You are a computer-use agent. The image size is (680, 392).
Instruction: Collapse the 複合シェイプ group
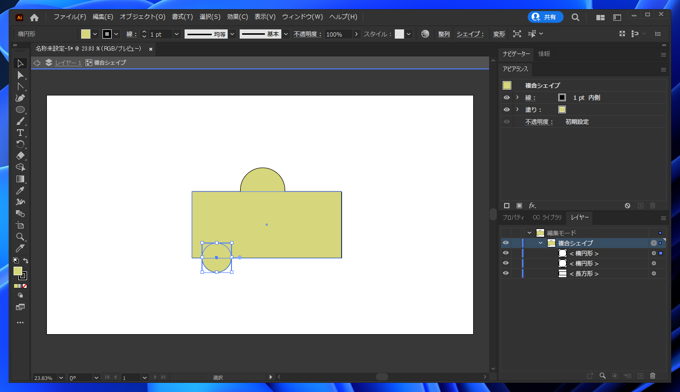click(x=540, y=243)
